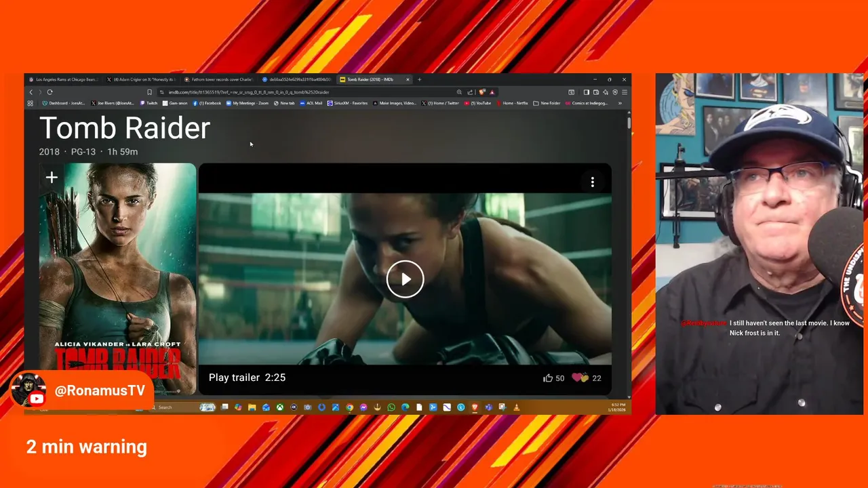Click the share icon in address bar

470,92
